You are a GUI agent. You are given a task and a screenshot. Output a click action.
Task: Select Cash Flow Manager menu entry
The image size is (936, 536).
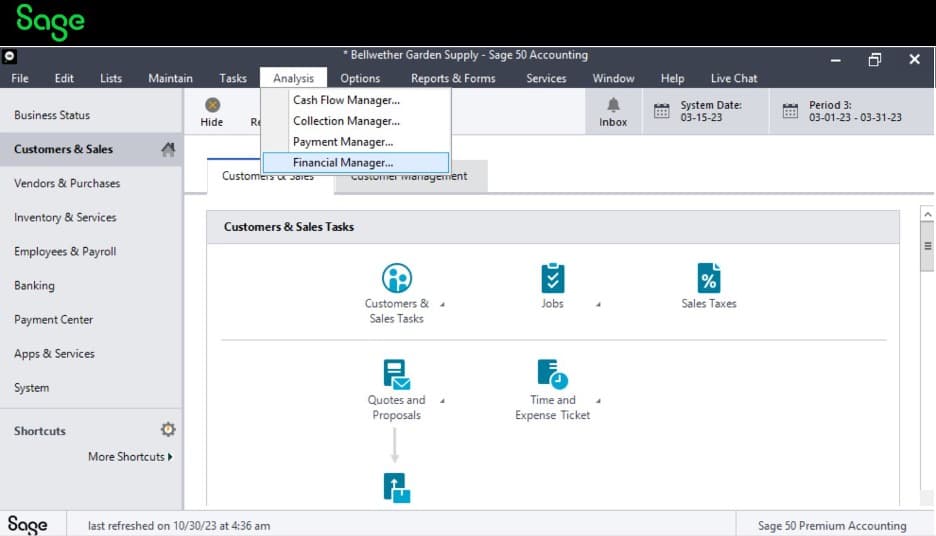click(x=356, y=100)
